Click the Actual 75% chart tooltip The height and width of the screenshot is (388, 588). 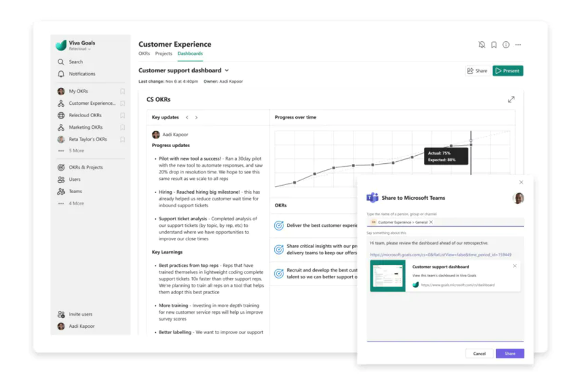[x=446, y=156]
